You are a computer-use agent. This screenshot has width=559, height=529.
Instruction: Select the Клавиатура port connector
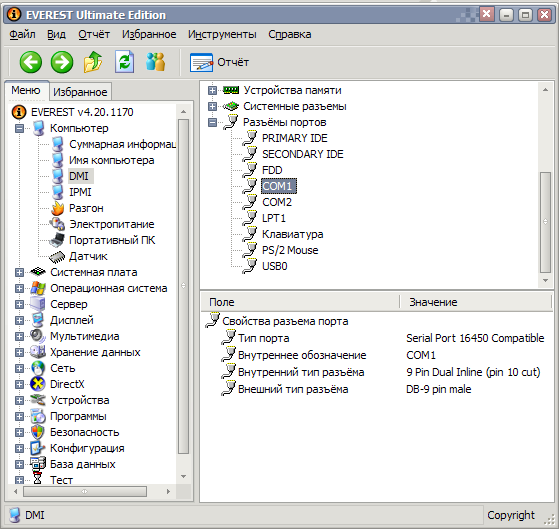click(x=293, y=234)
